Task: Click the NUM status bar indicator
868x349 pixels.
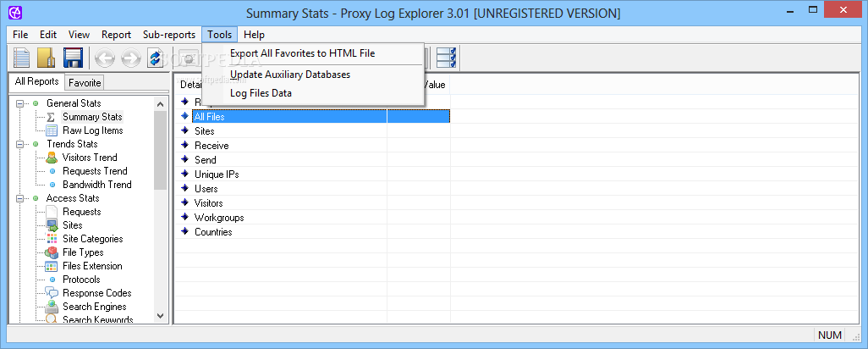Action: (x=829, y=335)
